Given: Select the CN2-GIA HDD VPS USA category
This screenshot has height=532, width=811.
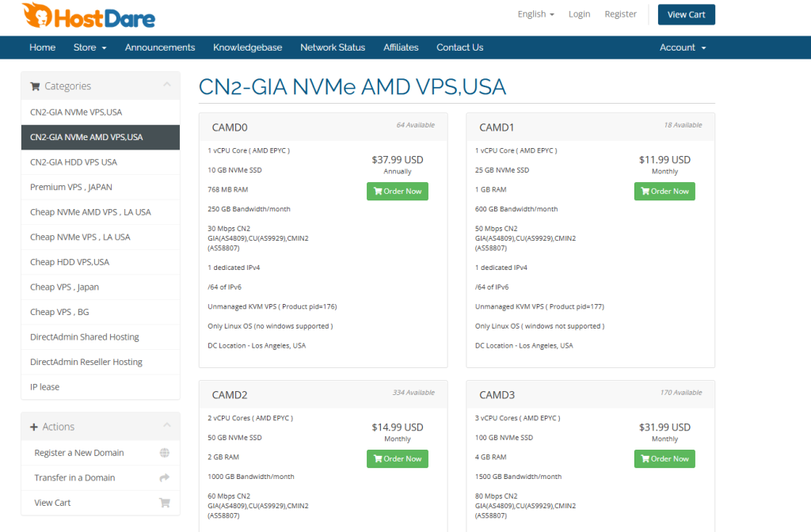Looking at the screenshot, I should click(101, 162).
